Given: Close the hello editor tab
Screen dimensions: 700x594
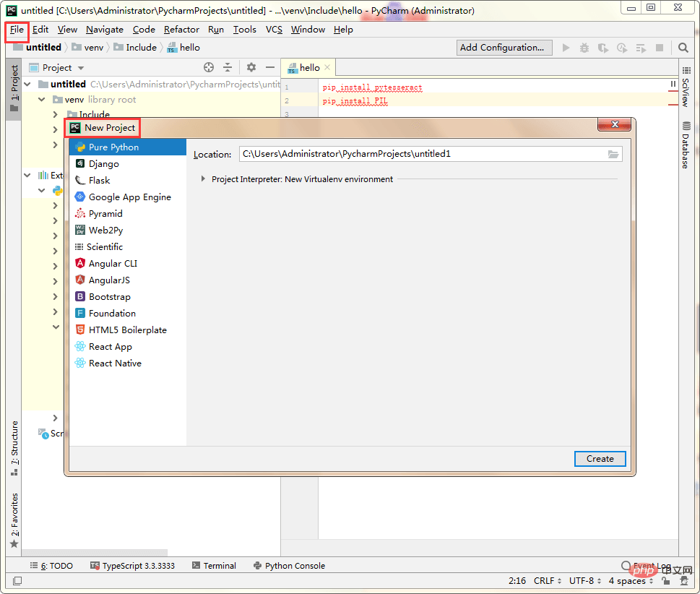Looking at the screenshot, I should 327,67.
